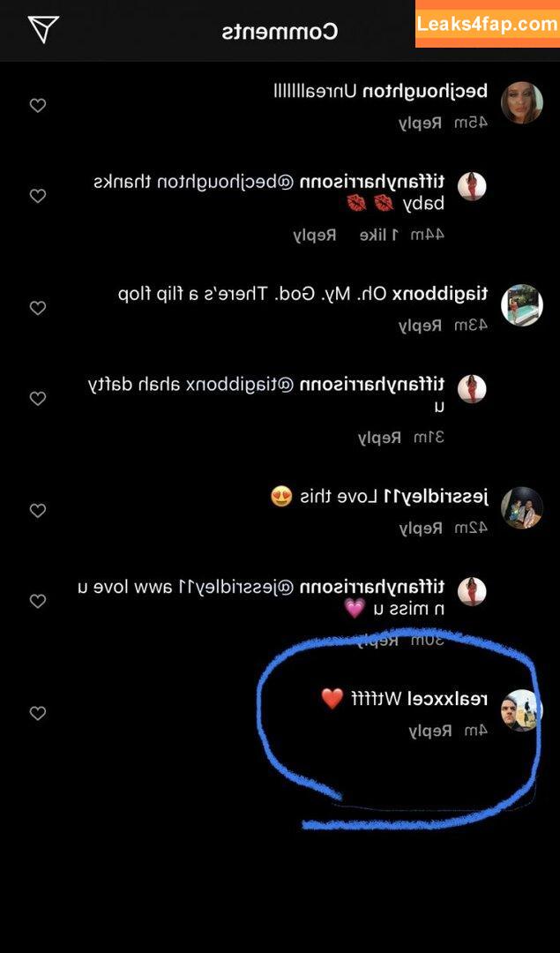This screenshot has width=560, height=953.
Task: Like becjhoughton's Unreal comment
Action: tap(38, 106)
